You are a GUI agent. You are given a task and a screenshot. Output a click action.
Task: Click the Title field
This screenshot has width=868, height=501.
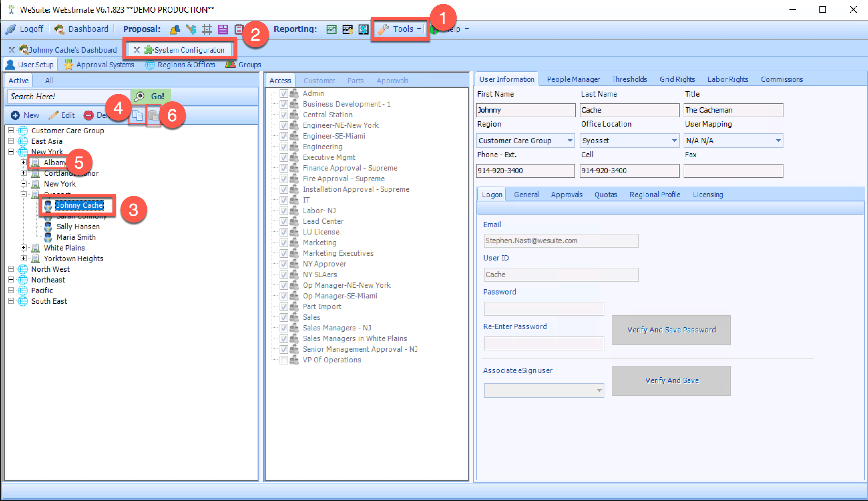click(x=733, y=111)
